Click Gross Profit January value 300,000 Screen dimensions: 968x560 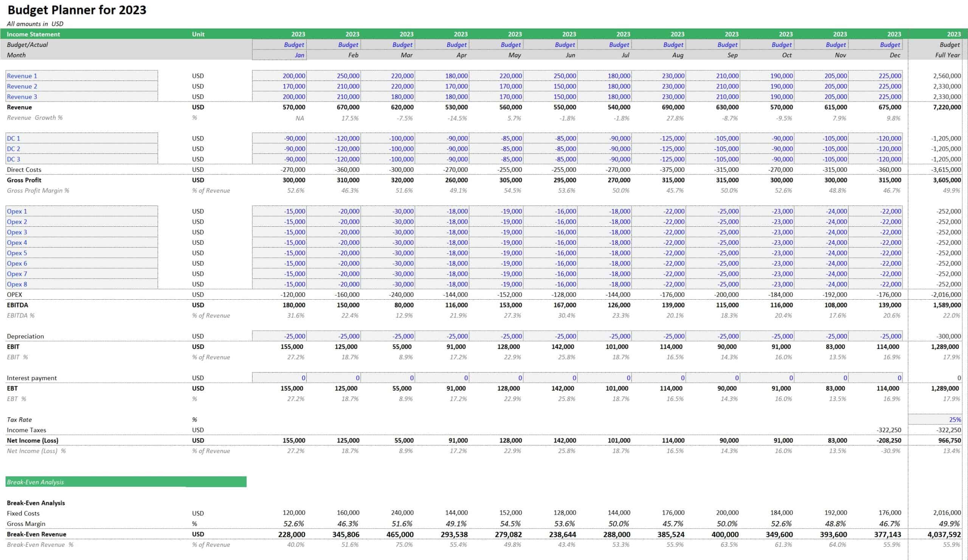click(x=294, y=179)
